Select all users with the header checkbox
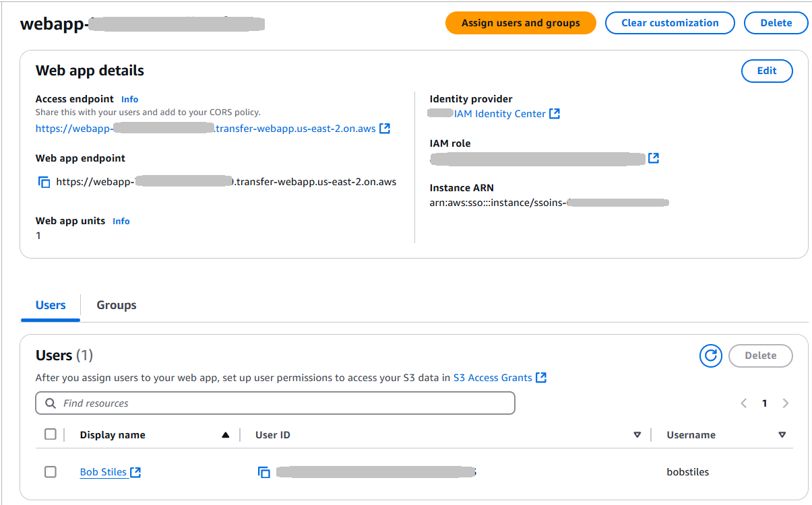Viewport: 812px width, 505px height. (x=51, y=434)
